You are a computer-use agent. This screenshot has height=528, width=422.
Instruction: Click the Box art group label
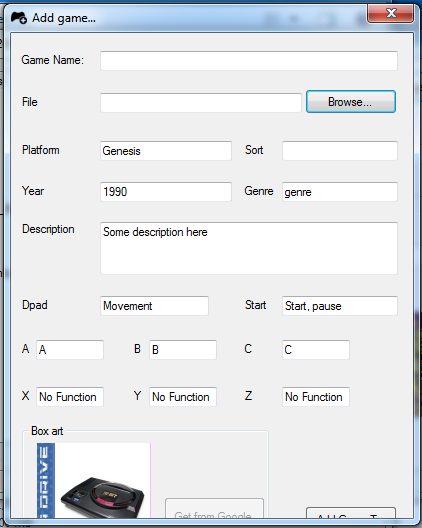[x=47, y=431]
